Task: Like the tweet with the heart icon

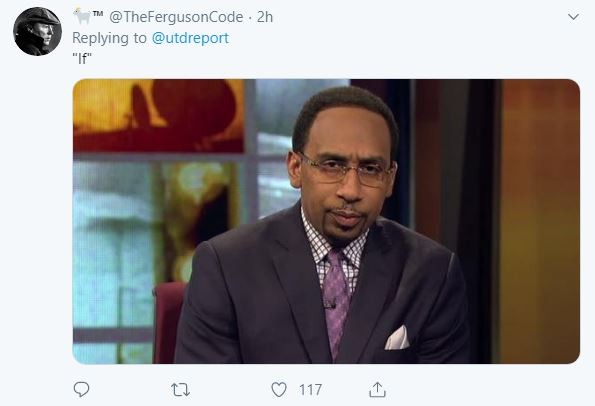Action: tap(279, 390)
